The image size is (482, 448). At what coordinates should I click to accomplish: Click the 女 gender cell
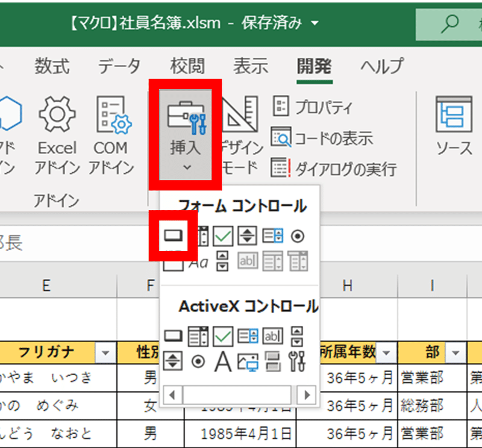point(151,406)
